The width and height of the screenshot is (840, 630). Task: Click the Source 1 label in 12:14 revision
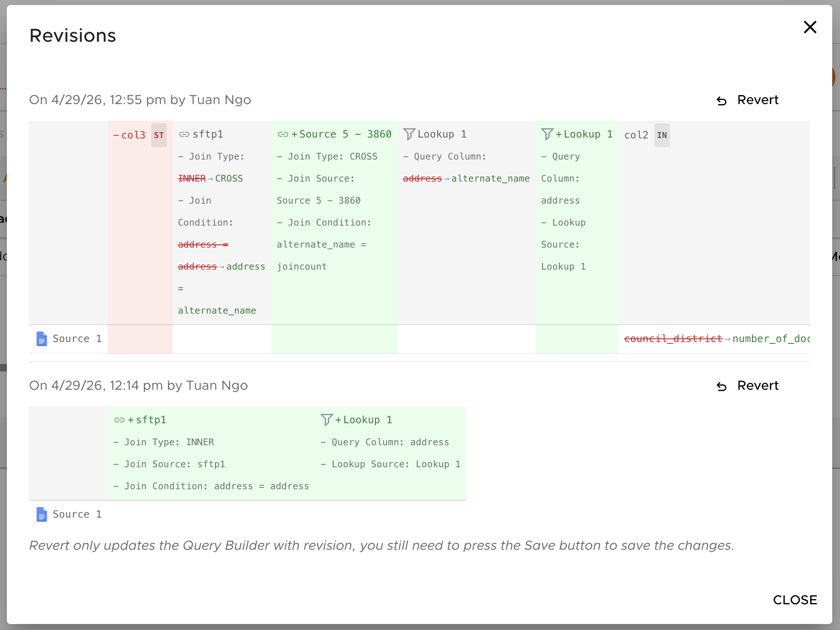(77, 514)
